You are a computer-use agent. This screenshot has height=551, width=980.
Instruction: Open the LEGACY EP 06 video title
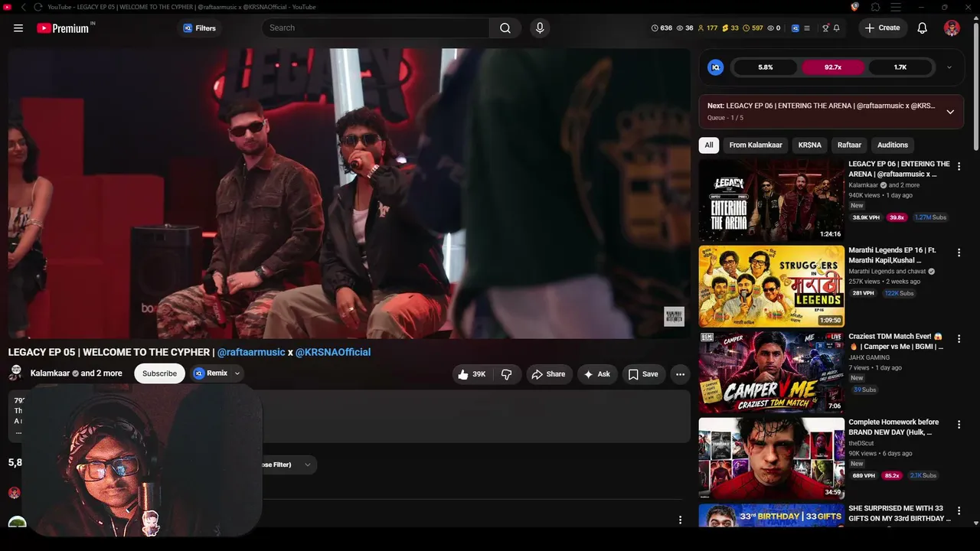click(899, 169)
